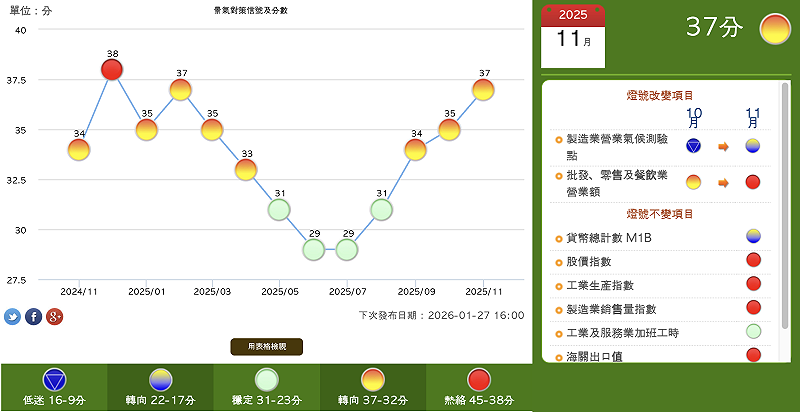
Task: Click the blue October light for 製造業營業氣候測驗點
Action: [x=693, y=146]
